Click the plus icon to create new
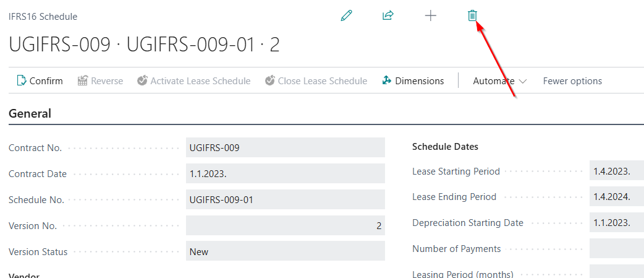This screenshot has height=278, width=644. 430,16
